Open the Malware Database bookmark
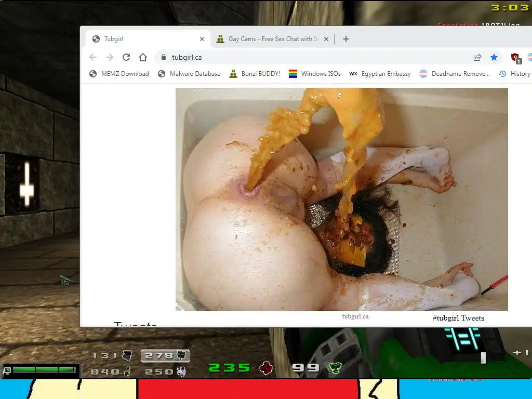 (189, 74)
